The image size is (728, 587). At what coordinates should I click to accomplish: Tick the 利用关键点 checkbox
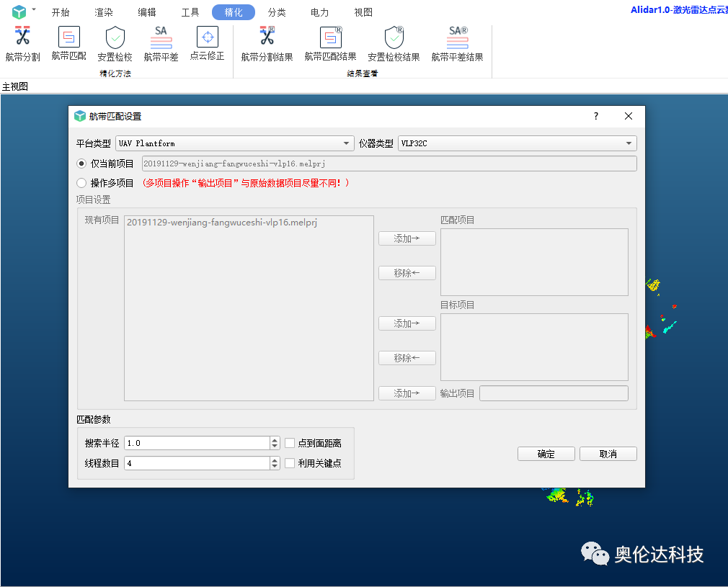click(290, 463)
